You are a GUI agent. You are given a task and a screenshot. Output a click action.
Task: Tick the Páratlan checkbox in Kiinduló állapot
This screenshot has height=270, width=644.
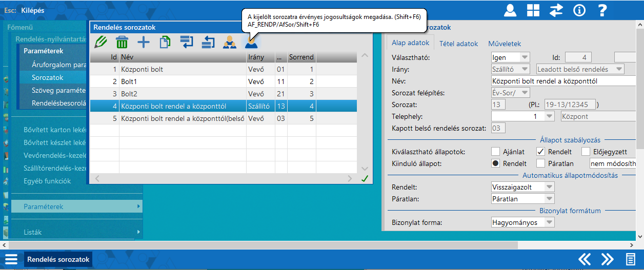click(x=540, y=163)
